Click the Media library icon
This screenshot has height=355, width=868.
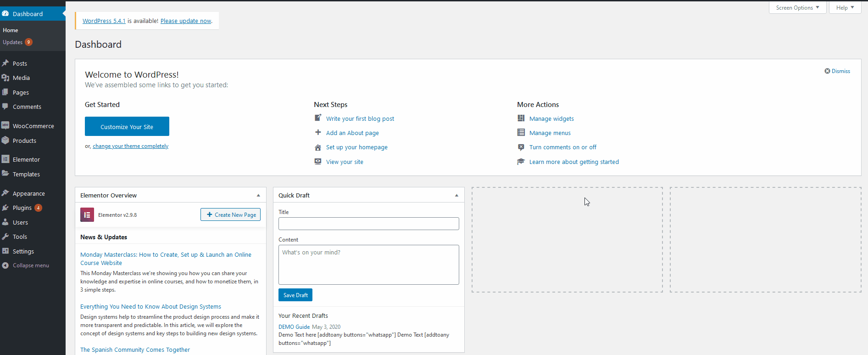[x=6, y=78]
